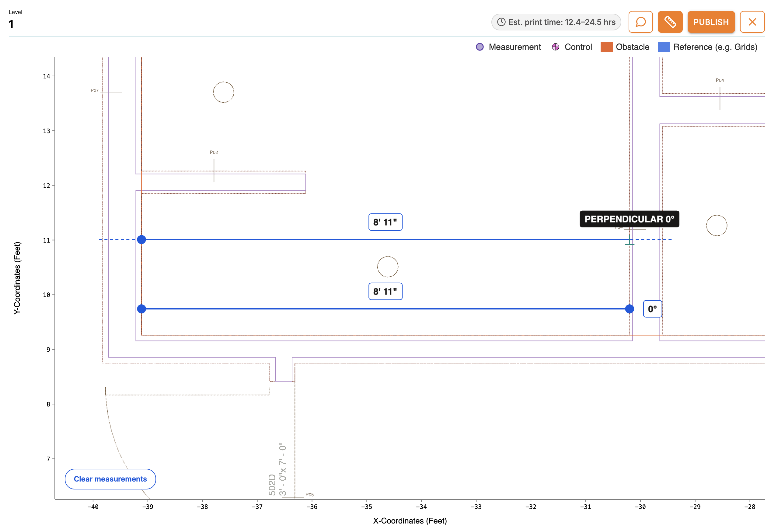Click the purple Measurement circle icon
Screen dimensions: 771x532
[480, 47]
